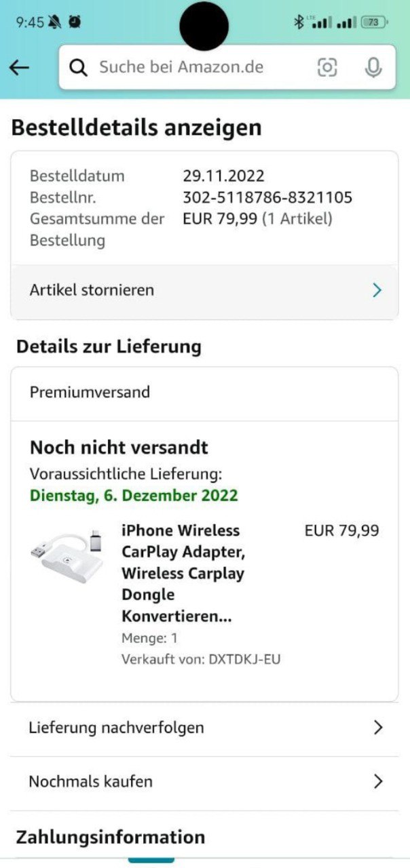The image size is (410, 868).
Task: Tap the order number 302-5118786-8321105
Action: (267, 197)
